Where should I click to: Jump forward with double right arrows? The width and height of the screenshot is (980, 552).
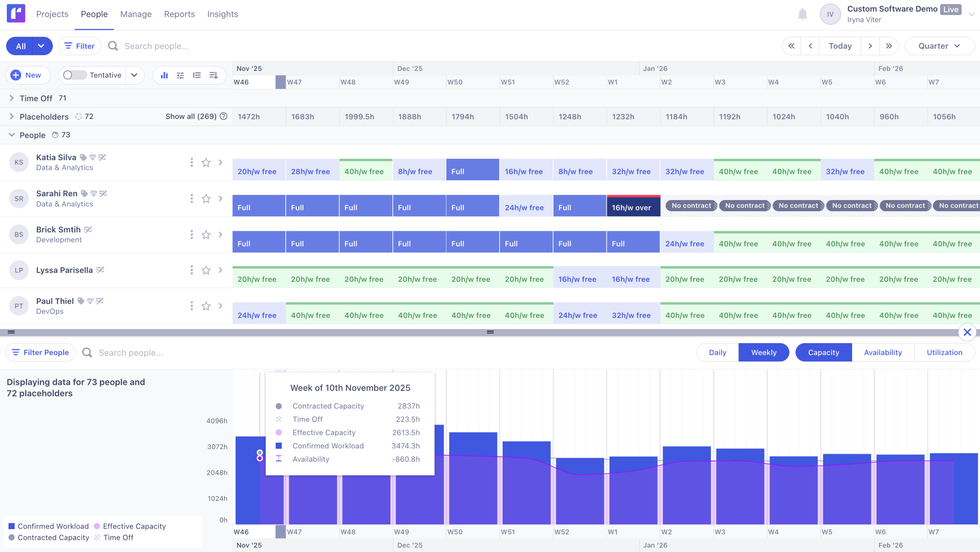click(x=889, y=46)
